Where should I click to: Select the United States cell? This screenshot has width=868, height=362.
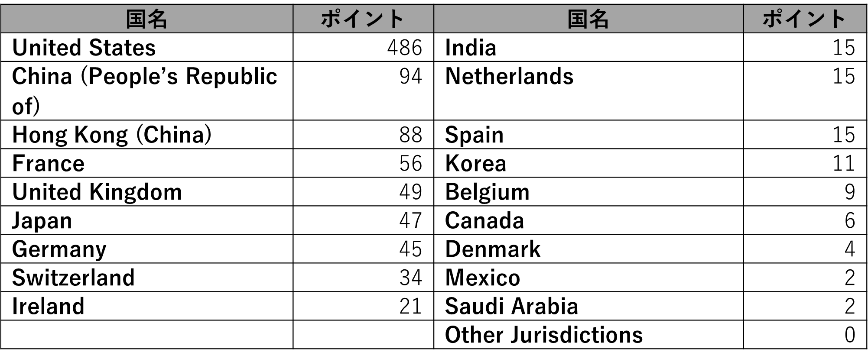[147, 47]
